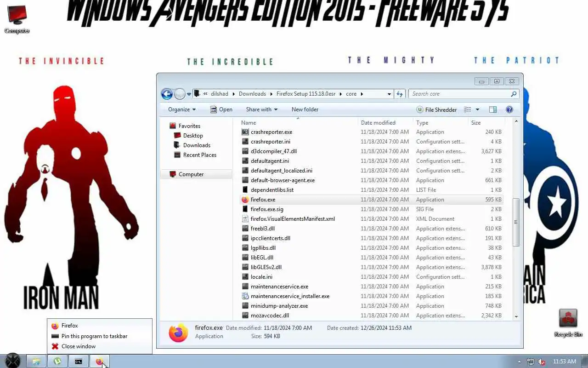Click the Start orb on the taskbar
Viewport: 588px width, 368px height.
click(x=12, y=361)
